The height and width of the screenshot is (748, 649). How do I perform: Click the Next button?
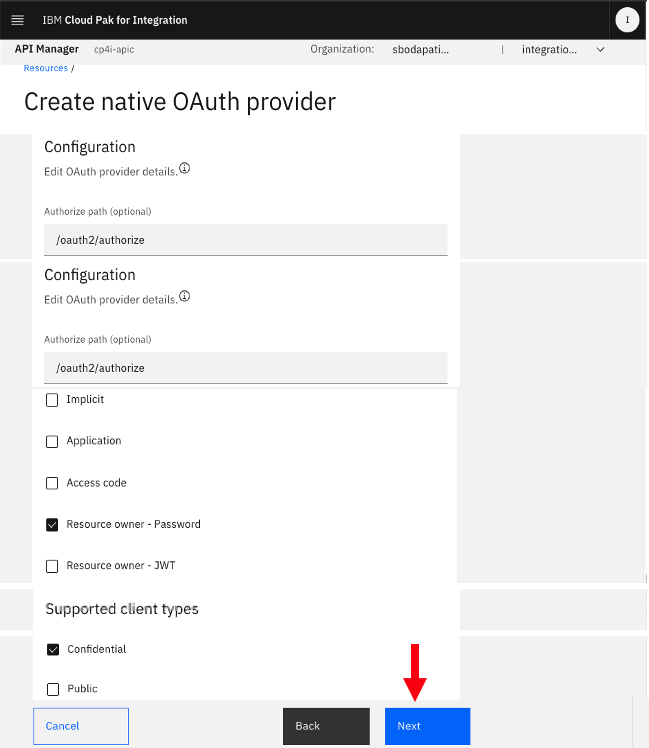pos(428,726)
